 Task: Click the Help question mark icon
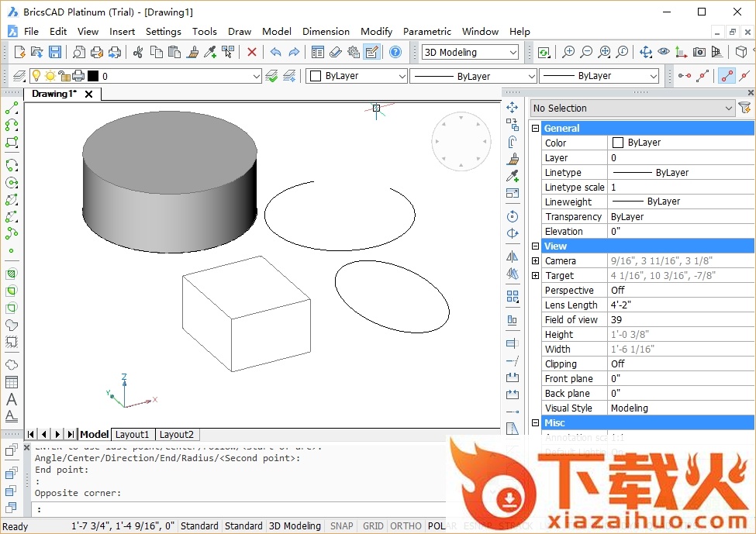pos(395,52)
